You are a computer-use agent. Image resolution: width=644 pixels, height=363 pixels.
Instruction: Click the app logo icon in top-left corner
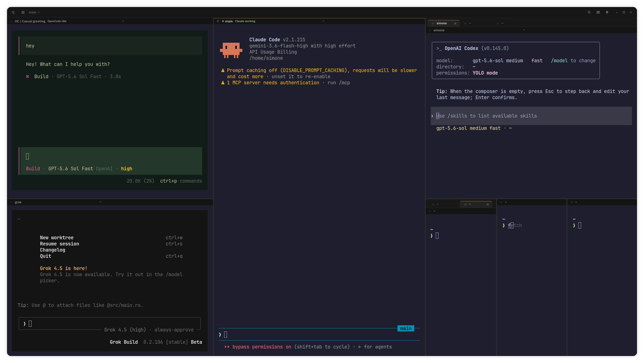13,12
